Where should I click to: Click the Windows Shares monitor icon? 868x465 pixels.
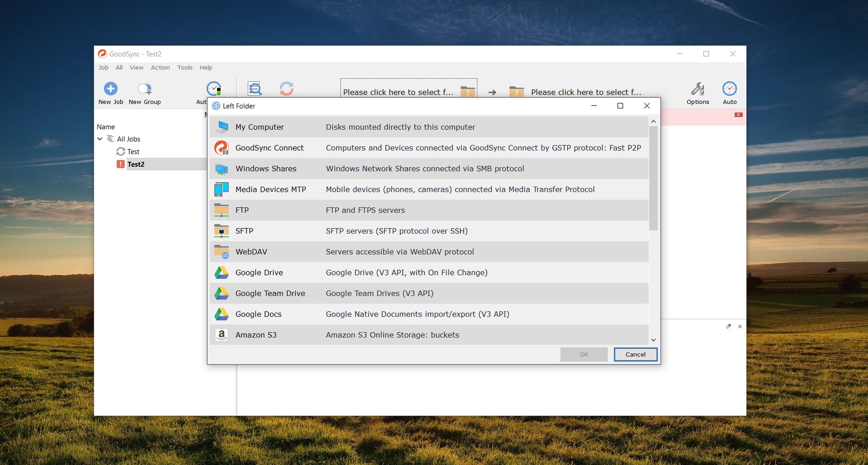222,168
